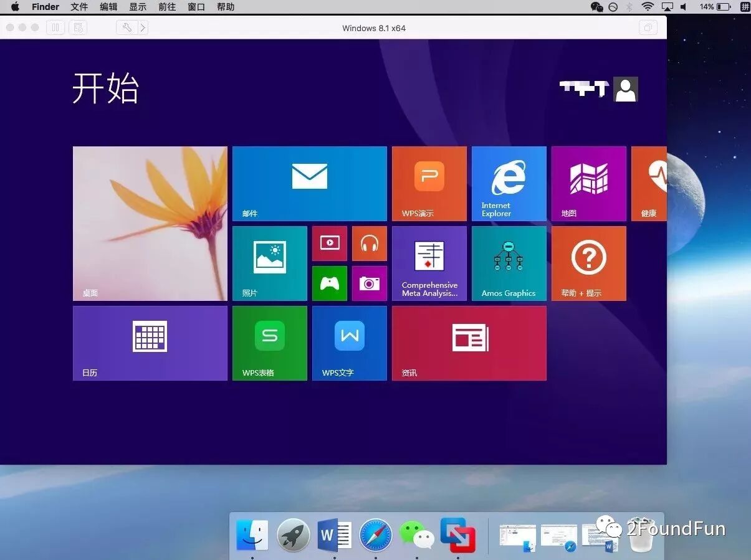Image resolution: width=751 pixels, height=560 pixels.
Task: Open the Apple menu
Action: 15,7
